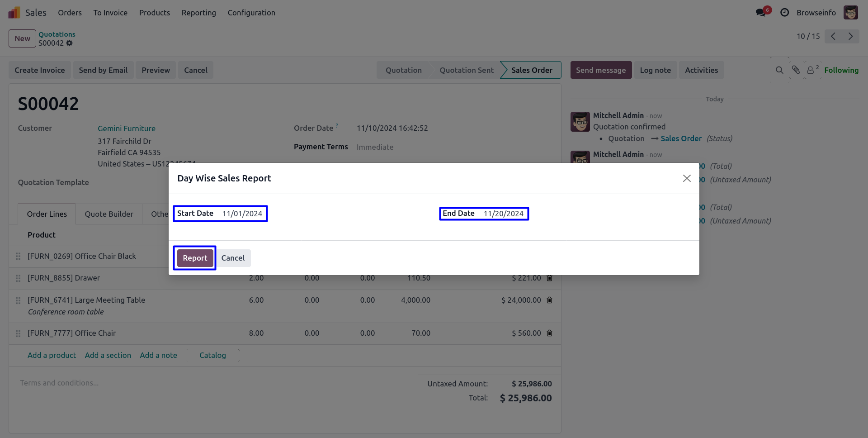
Task: Go to the next record arrow
Action: point(850,36)
